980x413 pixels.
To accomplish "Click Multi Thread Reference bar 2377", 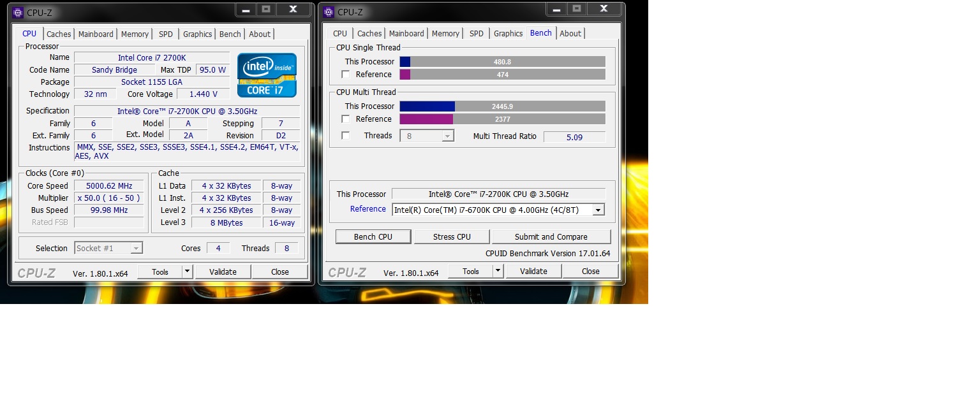I will tap(502, 119).
